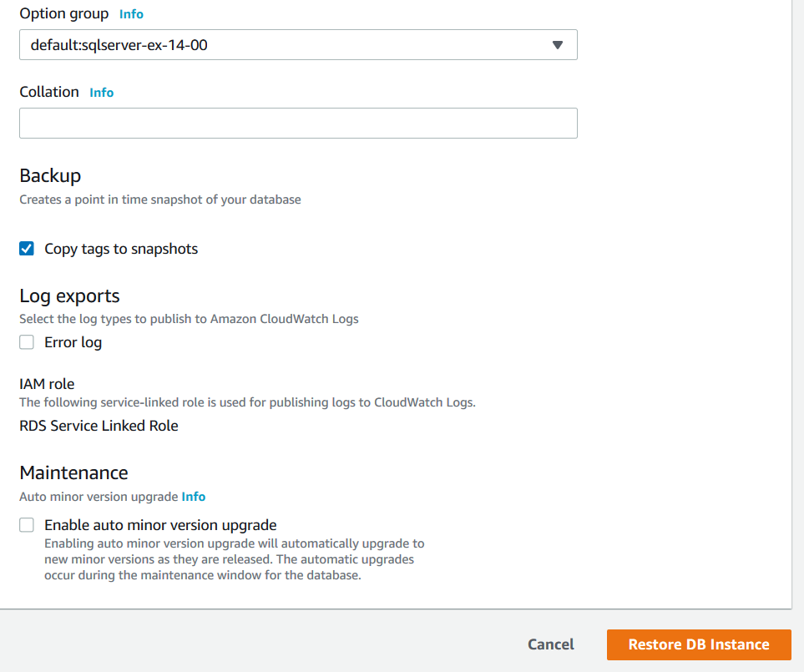This screenshot has width=804, height=672.
Task: Click the Restore DB Instance button
Action: coord(699,644)
